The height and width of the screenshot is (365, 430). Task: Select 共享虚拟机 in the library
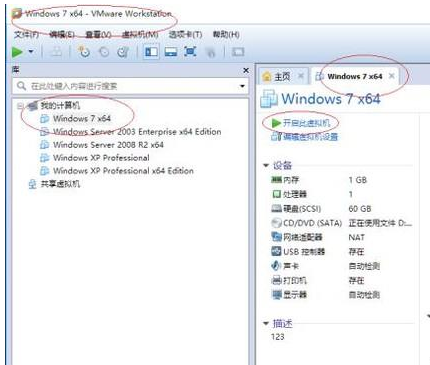(60, 184)
